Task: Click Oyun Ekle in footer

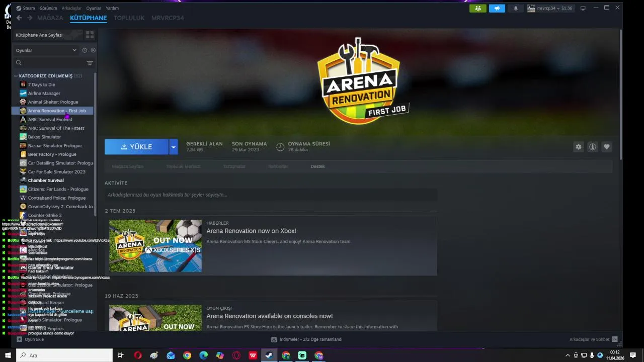Action: 30,339
